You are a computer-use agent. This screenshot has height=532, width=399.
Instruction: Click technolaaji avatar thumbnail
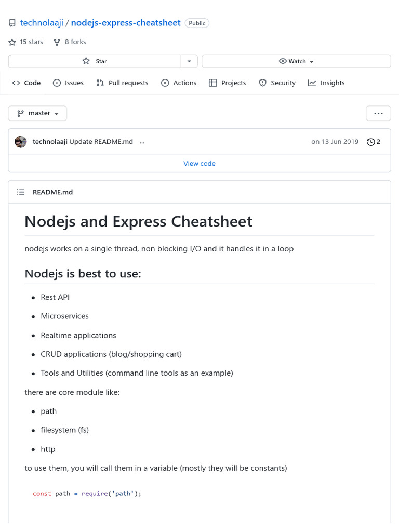click(x=21, y=142)
